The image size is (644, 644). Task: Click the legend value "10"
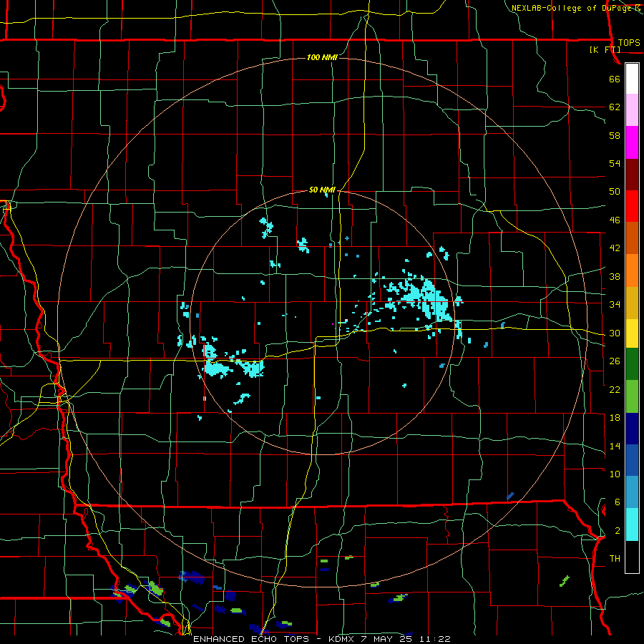[615, 474]
